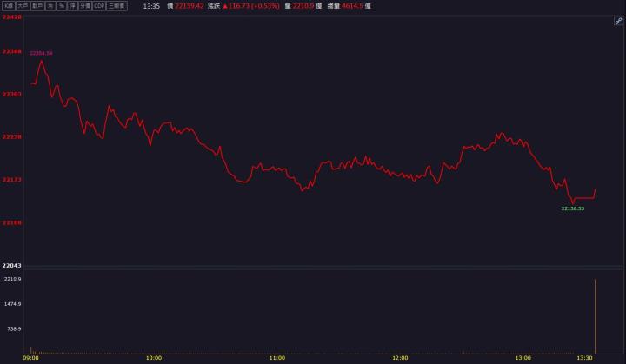This screenshot has height=364, width=626.
Task: Click the 22043 price axis label
Action: pos(11,266)
